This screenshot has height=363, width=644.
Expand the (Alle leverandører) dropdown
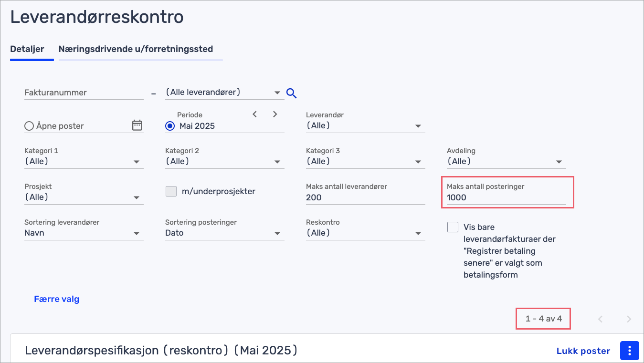[x=223, y=93]
